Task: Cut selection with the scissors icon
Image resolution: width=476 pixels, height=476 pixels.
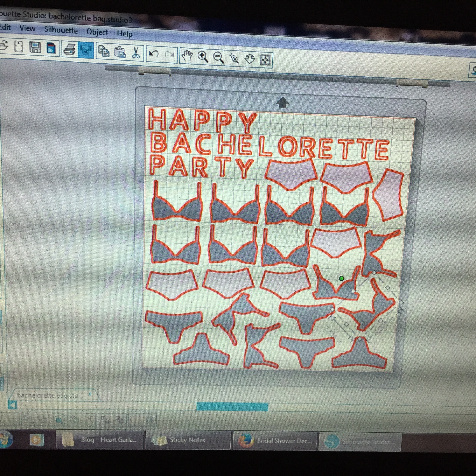Action: click(136, 53)
